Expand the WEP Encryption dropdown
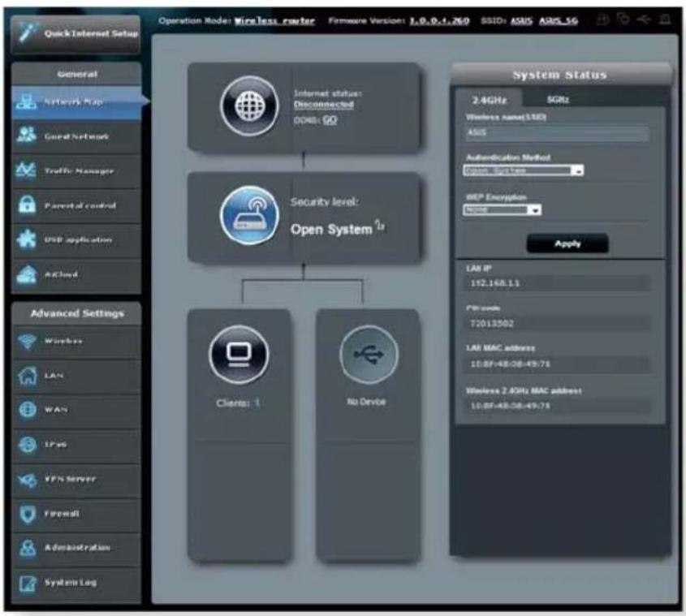The image size is (686, 616). tap(503, 210)
